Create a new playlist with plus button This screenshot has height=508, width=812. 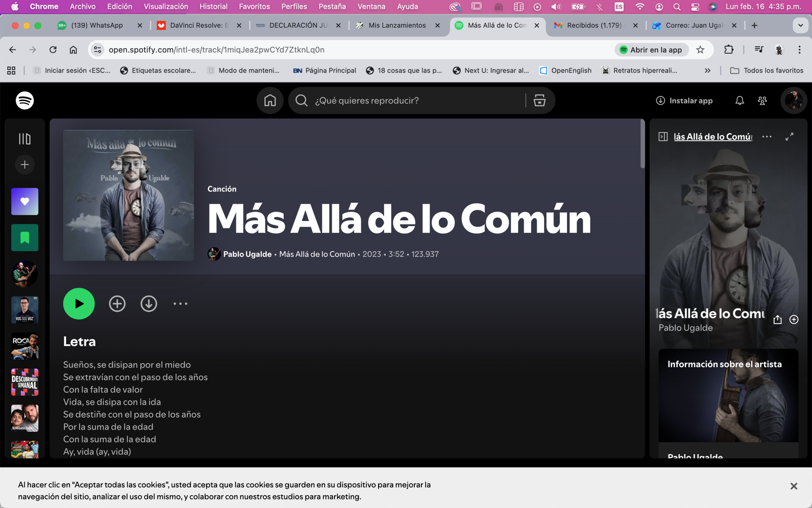coord(25,165)
